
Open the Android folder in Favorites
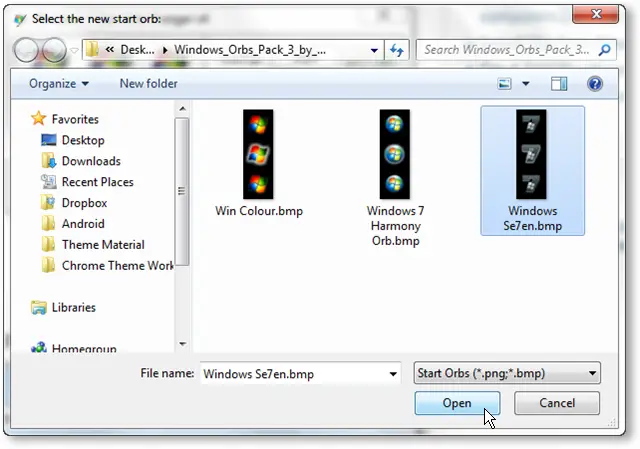[x=83, y=224]
